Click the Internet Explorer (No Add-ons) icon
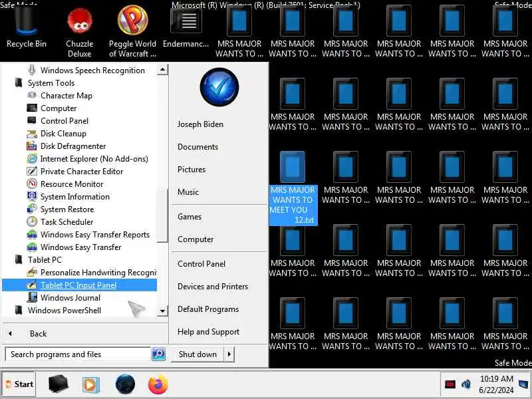532x399 pixels. [x=32, y=158]
